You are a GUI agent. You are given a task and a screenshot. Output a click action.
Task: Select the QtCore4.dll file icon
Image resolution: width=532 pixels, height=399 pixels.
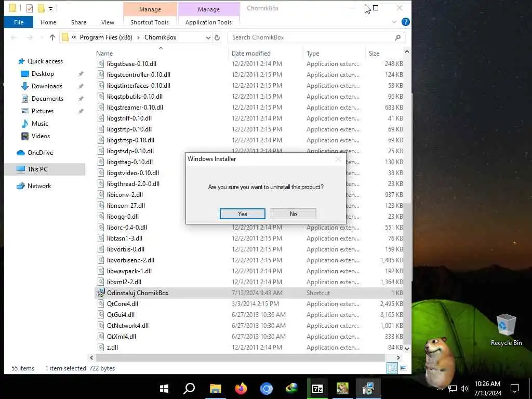click(x=101, y=303)
